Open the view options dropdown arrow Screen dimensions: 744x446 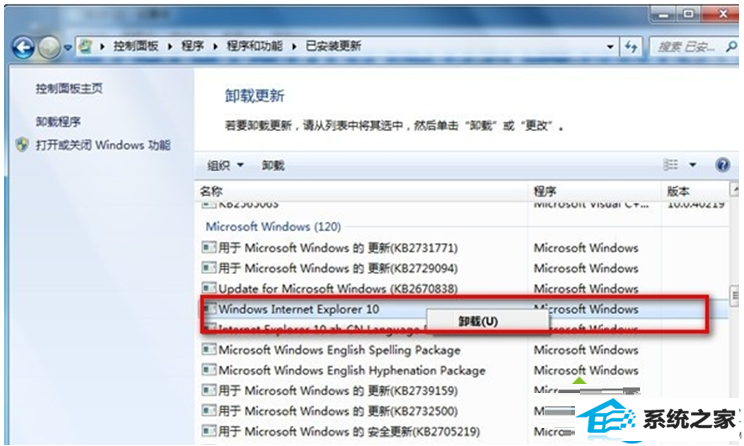point(693,165)
